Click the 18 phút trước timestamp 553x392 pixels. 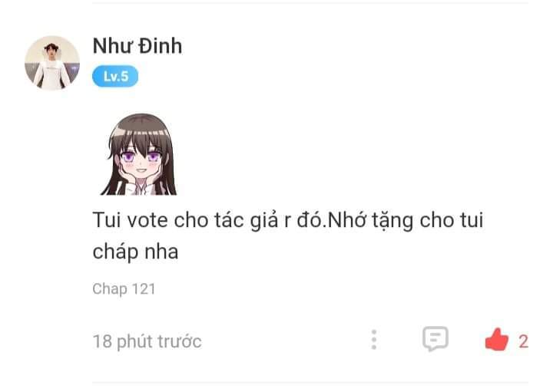click(x=147, y=341)
